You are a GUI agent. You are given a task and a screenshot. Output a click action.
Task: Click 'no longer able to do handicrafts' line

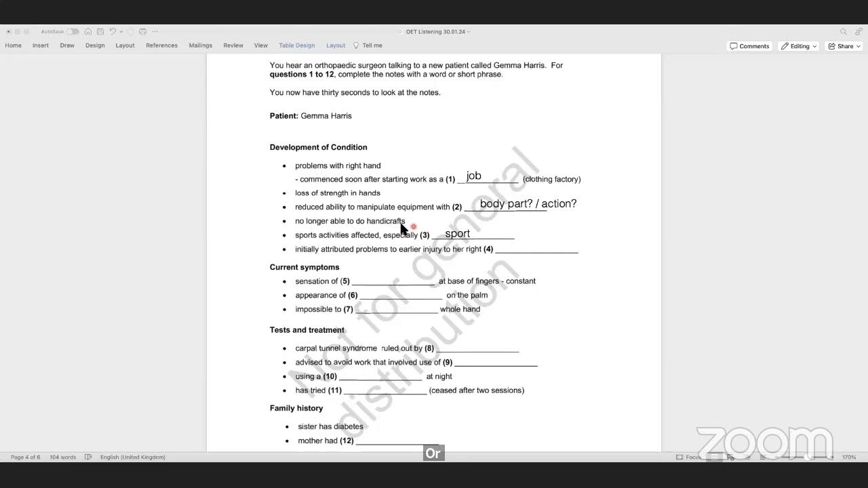coord(350,221)
